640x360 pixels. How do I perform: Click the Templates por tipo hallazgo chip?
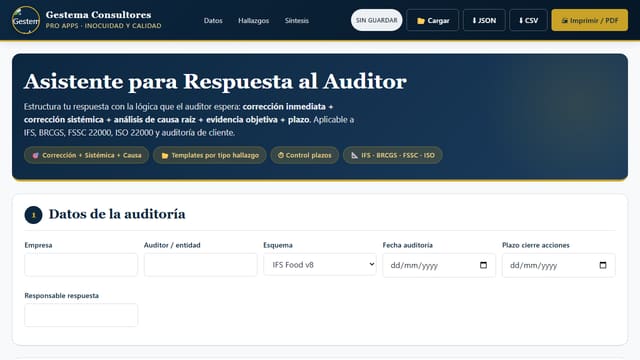click(210, 155)
